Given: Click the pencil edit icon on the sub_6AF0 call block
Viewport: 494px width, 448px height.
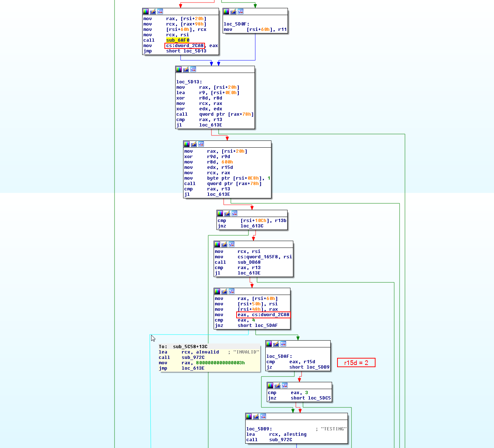Looking at the screenshot, I should click(x=153, y=11).
